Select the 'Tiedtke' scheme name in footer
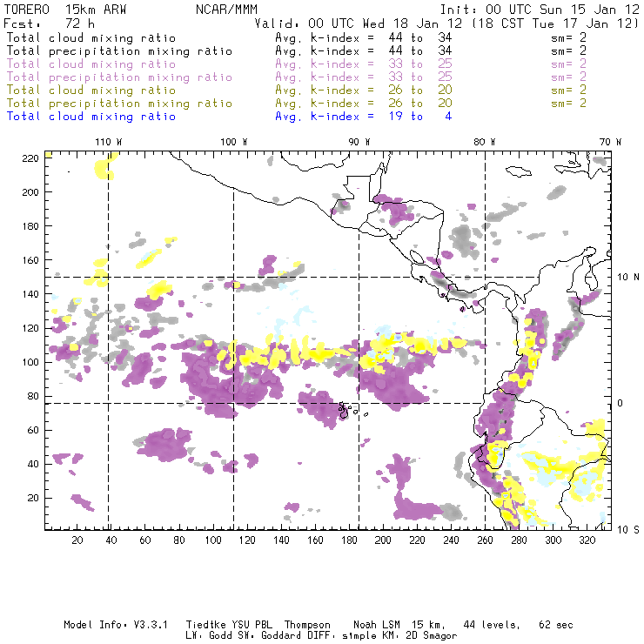Screen dimensions: 644x644 point(205,625)
